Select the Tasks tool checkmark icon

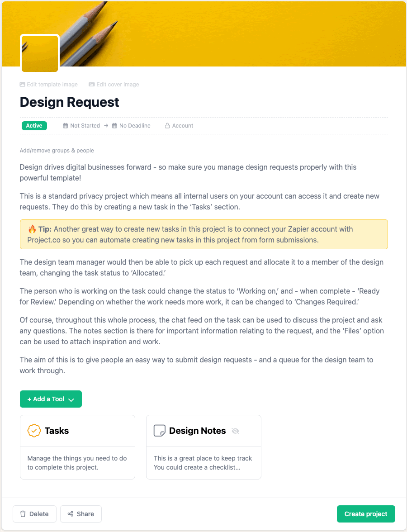34,430
